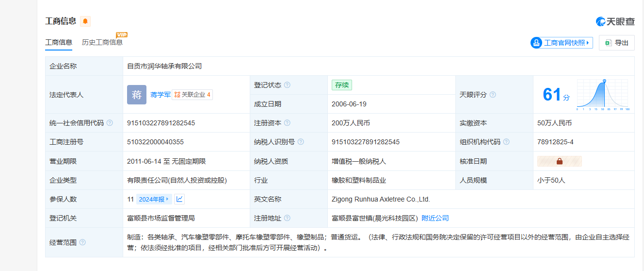Screen dimensions: 644x271
Task: Click help icon next to 天眼评分
Action: 493,95
